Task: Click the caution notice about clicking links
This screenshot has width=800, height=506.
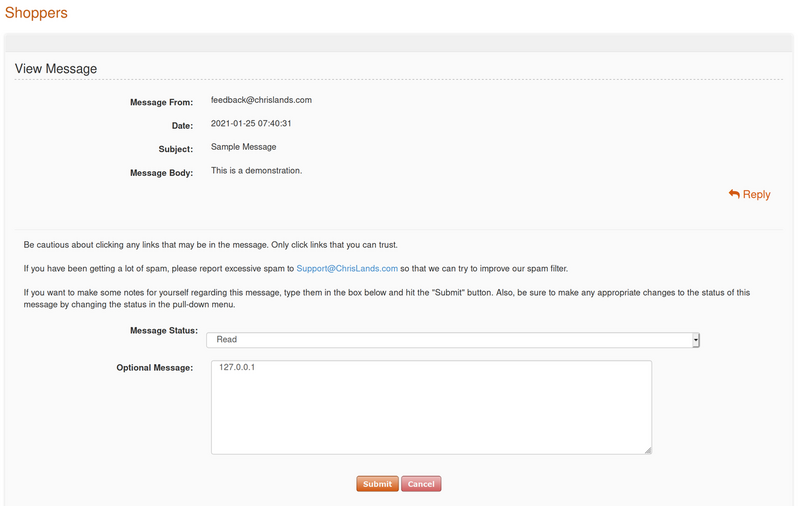Action: pos(210,245)
